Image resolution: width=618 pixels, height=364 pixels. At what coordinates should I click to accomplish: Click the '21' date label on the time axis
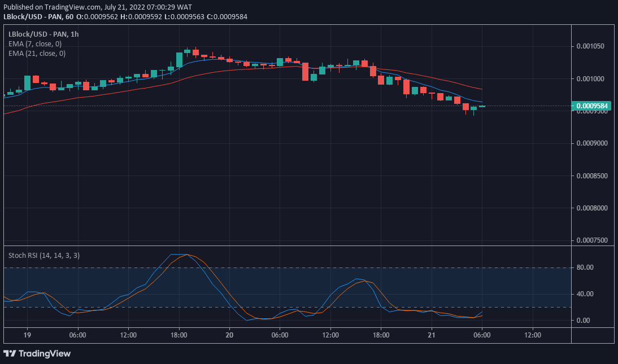(x=432, y=335)
